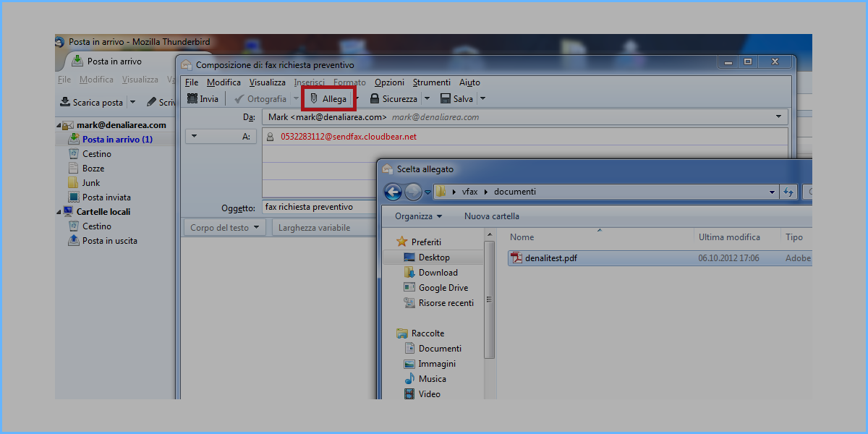Open the Download favorites folder
Screen dimensions: 868x434
click(430, 273)
